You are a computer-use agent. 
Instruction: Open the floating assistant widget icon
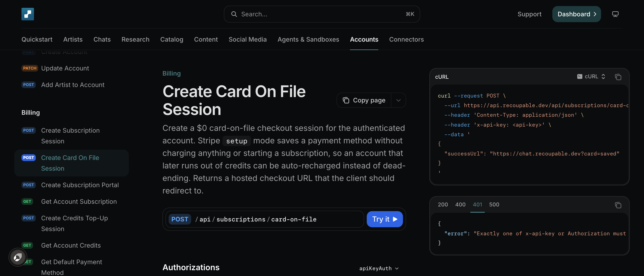tap(18, 257)
